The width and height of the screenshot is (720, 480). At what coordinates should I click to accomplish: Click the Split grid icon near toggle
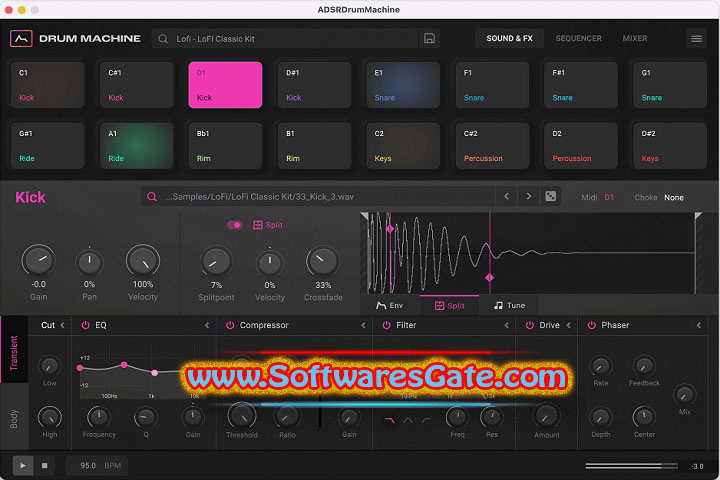(258, 225)
